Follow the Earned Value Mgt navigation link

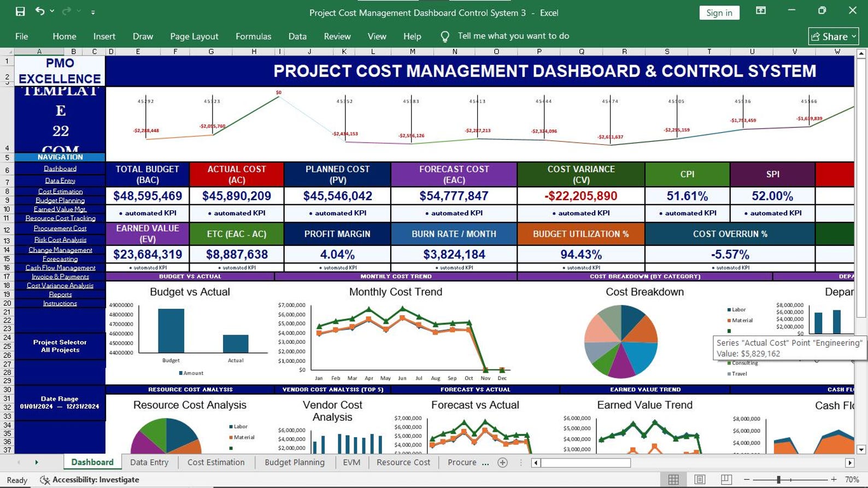[60, 209]
